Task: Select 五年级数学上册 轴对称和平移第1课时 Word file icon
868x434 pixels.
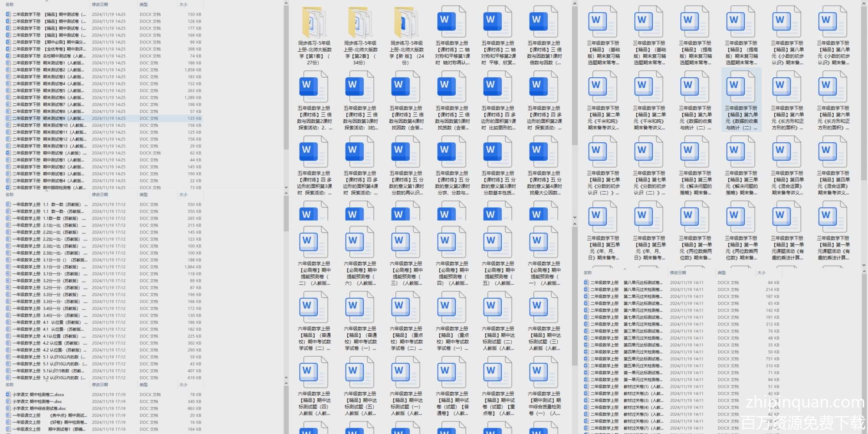Action: [452, 22]
